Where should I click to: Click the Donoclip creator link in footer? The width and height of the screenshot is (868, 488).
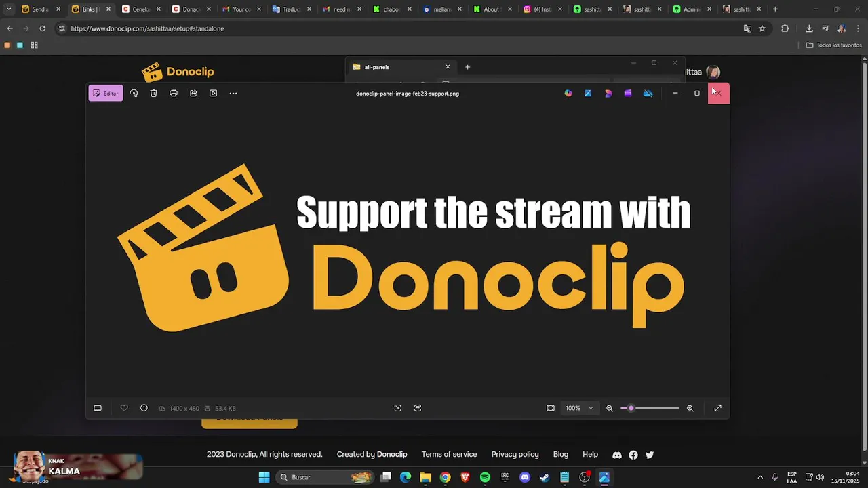pyautogui.click(x=392, y=455)
